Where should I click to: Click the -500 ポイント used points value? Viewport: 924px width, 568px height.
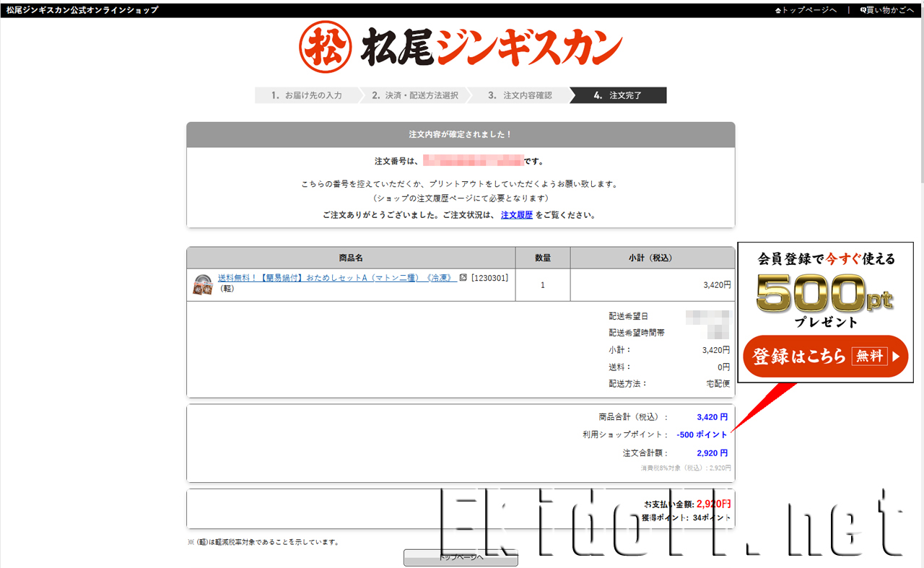click(x=702, y=435)
